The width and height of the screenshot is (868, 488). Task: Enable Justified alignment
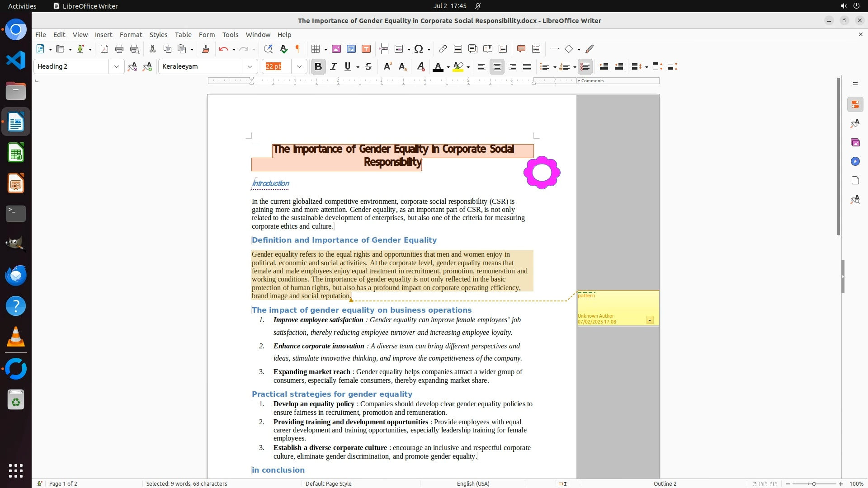point(527,66)
